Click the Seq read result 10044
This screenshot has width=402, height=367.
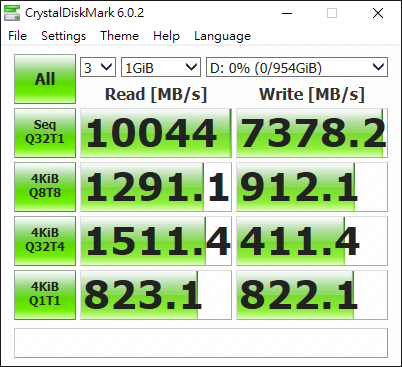coord(156,133)
